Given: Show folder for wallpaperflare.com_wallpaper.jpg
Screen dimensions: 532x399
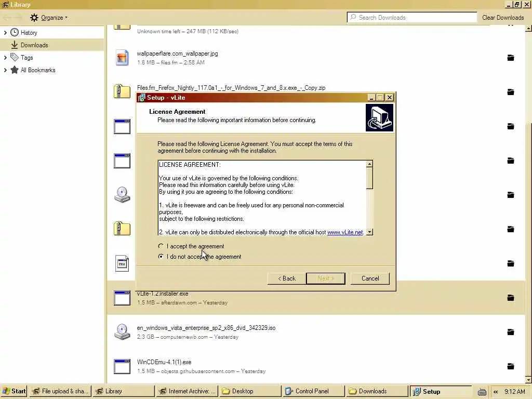Looking at the screenshot, I should [510, 58].
